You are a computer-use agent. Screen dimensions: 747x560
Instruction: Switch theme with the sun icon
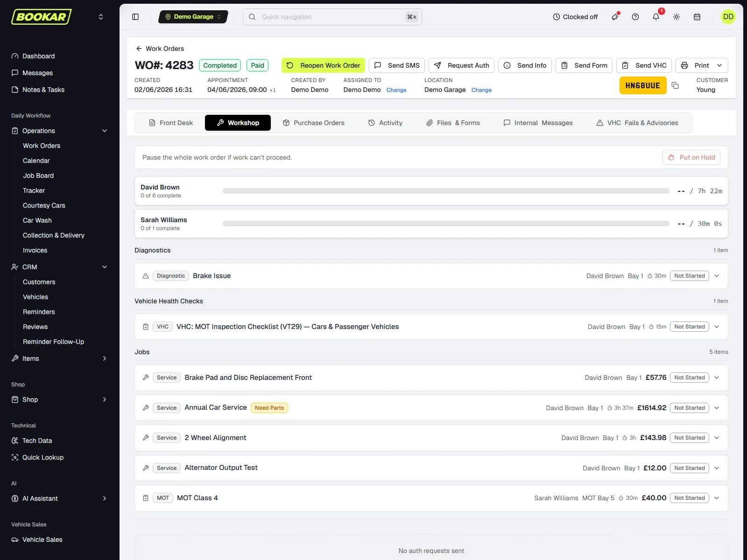[677, 17]
